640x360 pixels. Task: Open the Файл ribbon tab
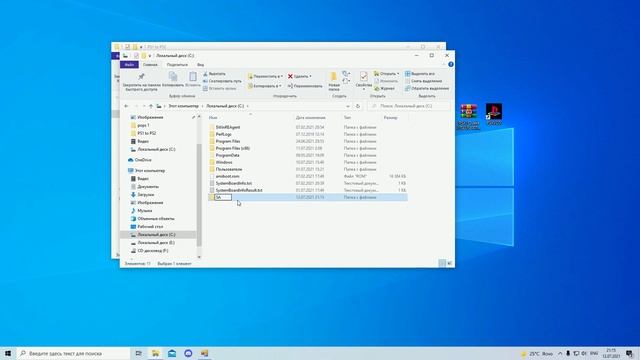click(x=129, y=64)
